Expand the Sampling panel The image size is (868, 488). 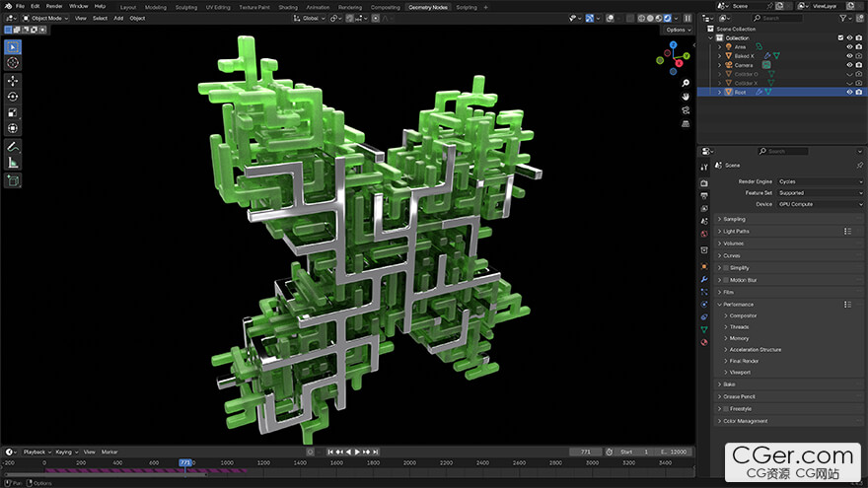tap(735, 219)
